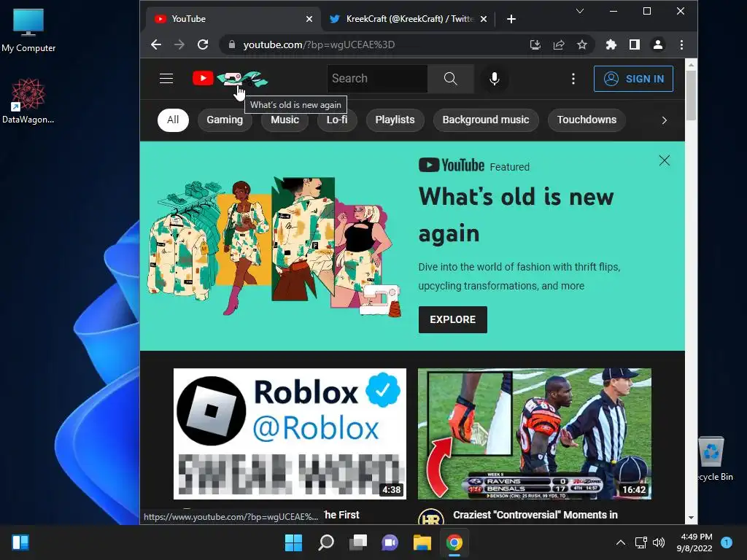Open YouTube settings three-dot menu
Screen dimensions: 747x560
(x=573, y=79)
